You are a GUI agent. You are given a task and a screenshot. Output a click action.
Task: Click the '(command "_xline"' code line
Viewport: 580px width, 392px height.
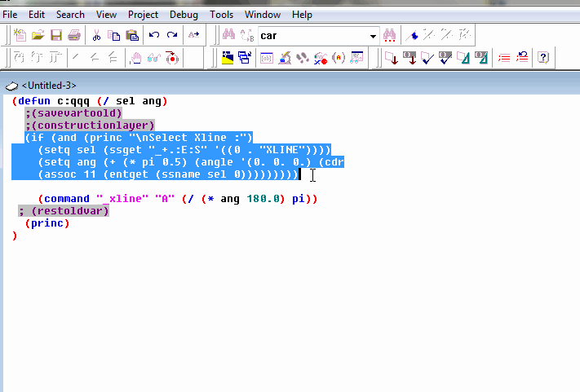point(178,199)
